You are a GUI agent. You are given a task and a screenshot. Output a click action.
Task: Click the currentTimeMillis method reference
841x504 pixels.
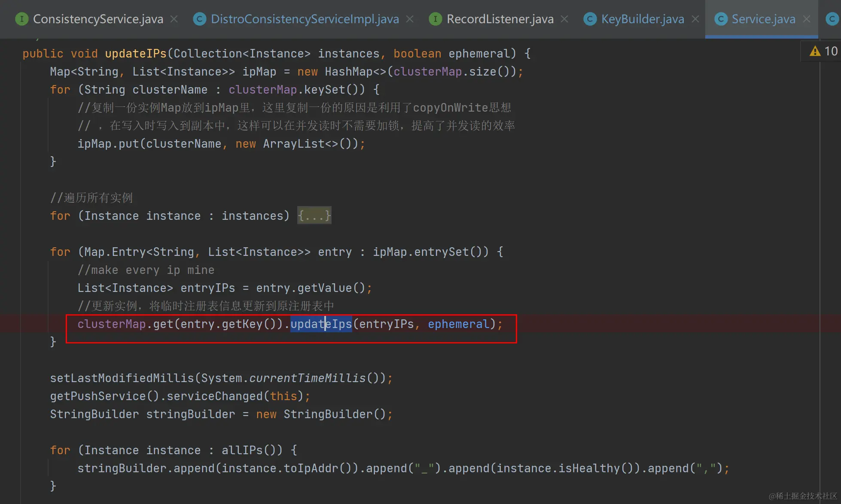pos(307,378)
